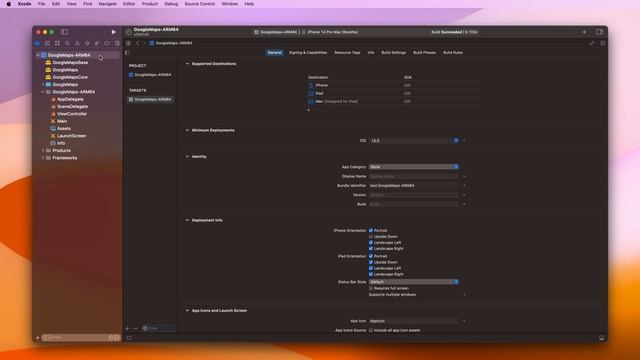Screen dimensions: 640x360
Task: Toggle iPad Landscape Right checkbox
Action: click(371, 274)
